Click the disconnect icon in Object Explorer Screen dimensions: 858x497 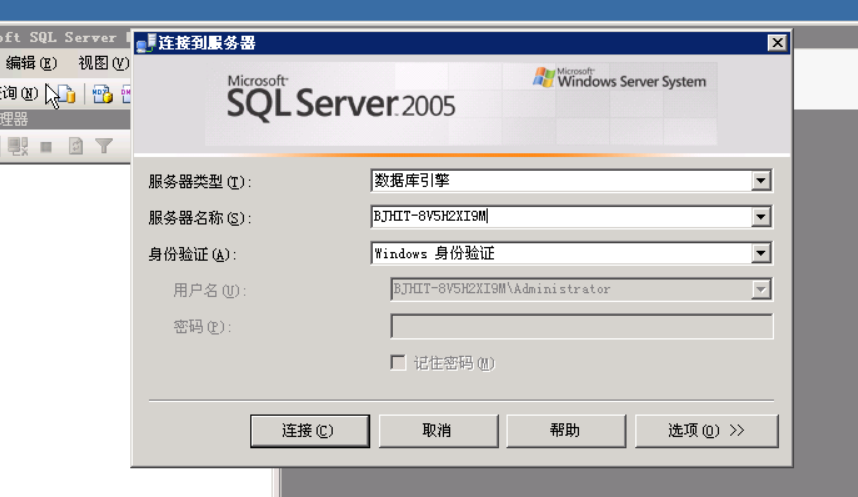(18, 146)
